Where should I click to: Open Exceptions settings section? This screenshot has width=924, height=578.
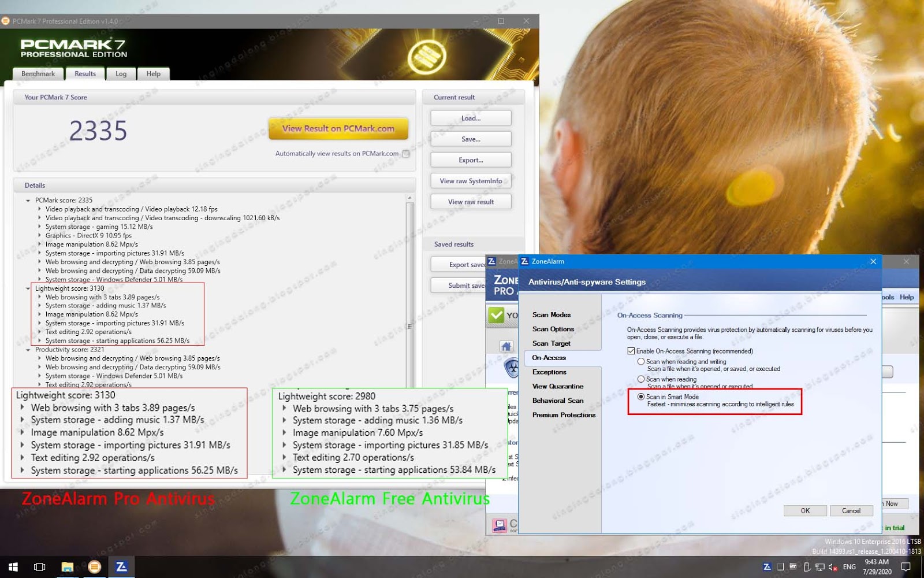coord(549,372)
